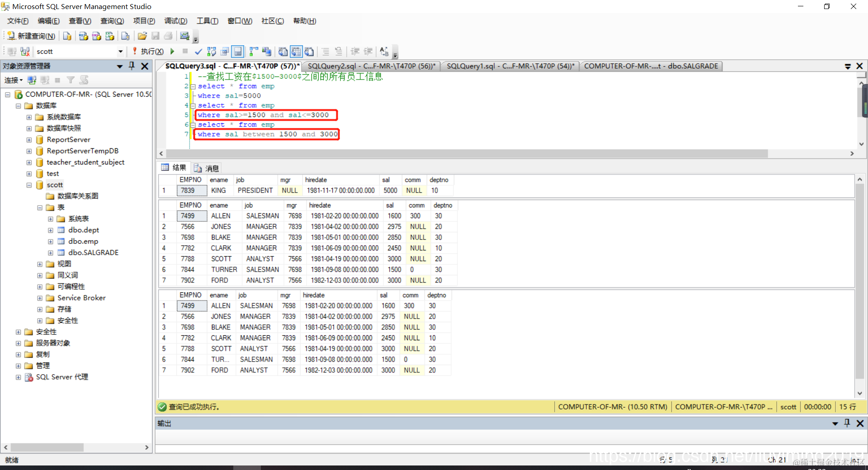The height and width of the screenshot is (470, 868).
Task: Specify values for template parameters
Action: 384,52
